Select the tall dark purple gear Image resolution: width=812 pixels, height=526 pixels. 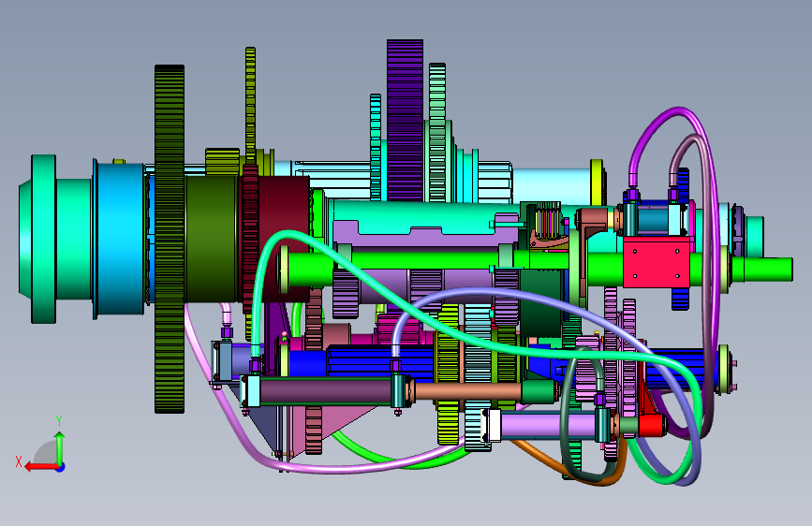[405, 120]
